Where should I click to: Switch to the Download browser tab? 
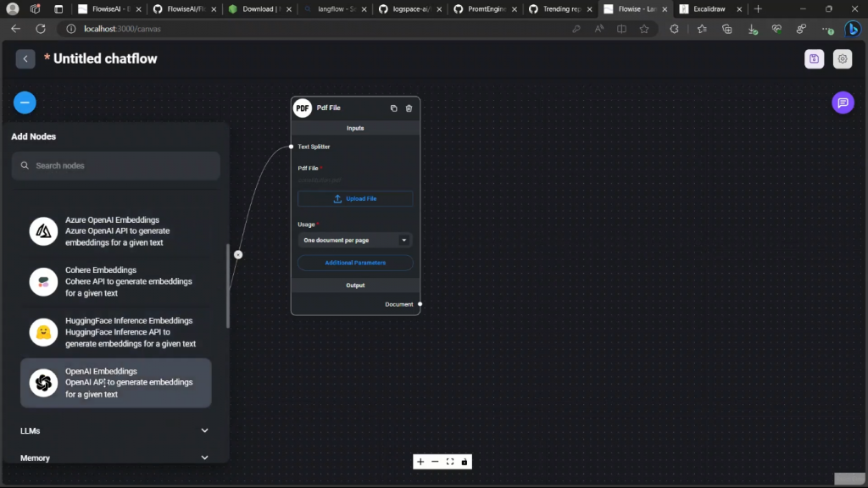tap(259, 8)
